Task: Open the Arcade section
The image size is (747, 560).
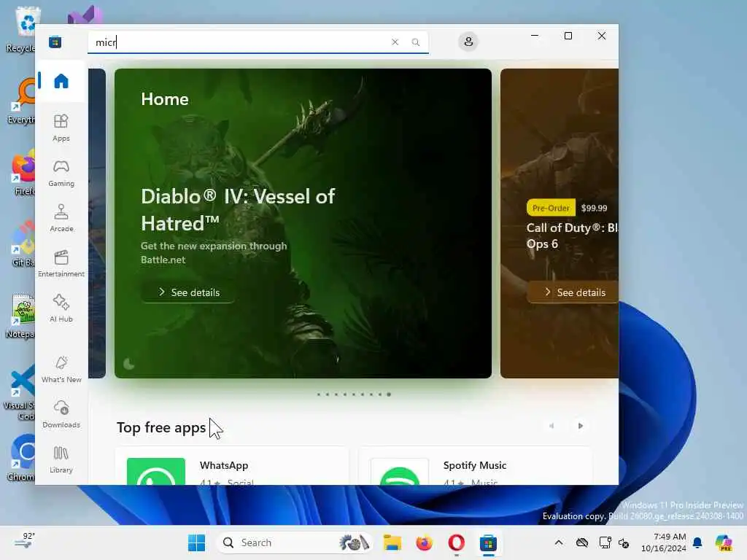Action: pyautogui.click(x=61, y=218)
